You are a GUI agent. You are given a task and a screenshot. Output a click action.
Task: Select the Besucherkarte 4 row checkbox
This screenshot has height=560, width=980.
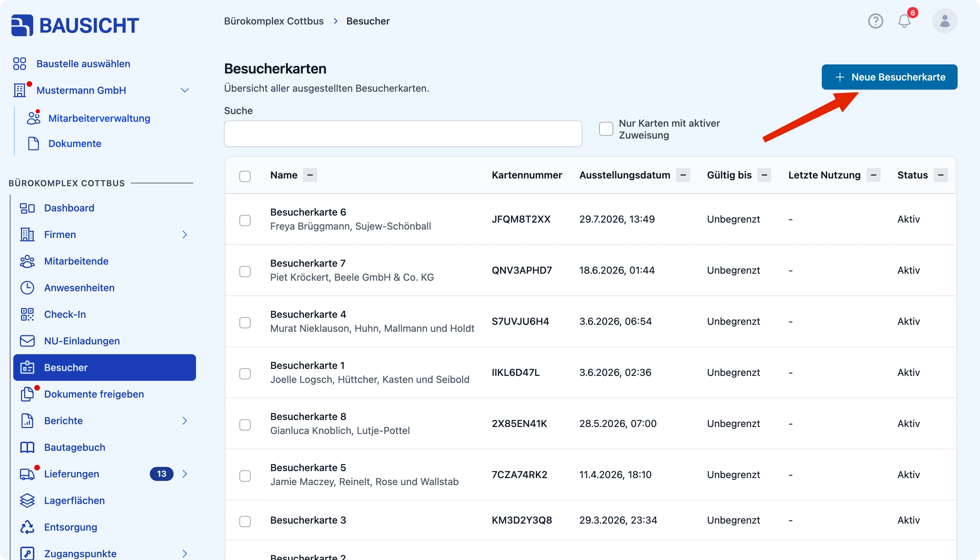pyautogui.click(x=245, y=323)
